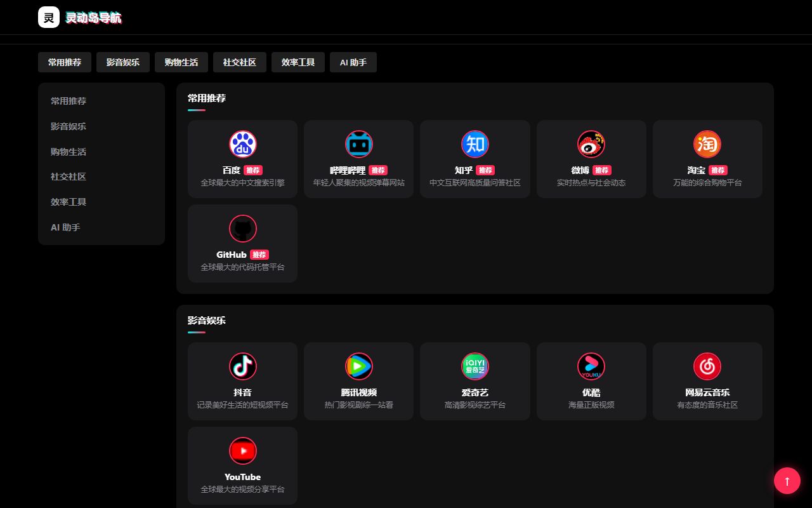
Task: Click the description 实时热点与社会动态
Action: pos(591,183)
